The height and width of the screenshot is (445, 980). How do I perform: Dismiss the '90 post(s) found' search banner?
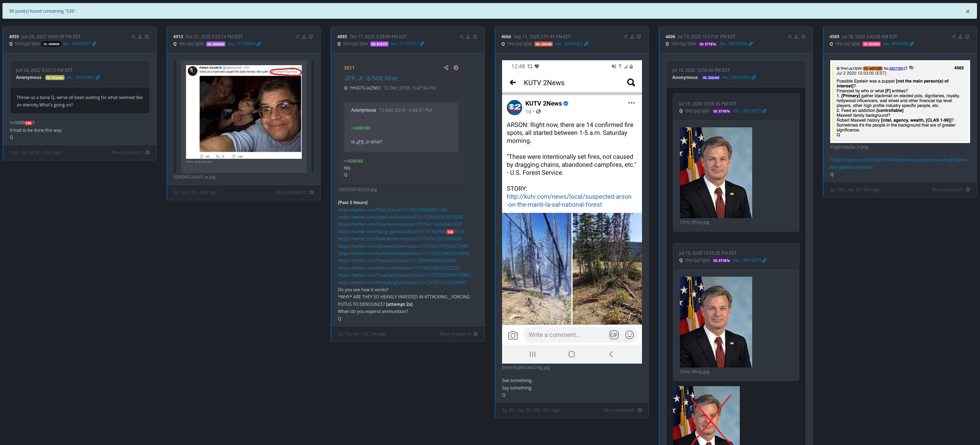coord(967,12)
